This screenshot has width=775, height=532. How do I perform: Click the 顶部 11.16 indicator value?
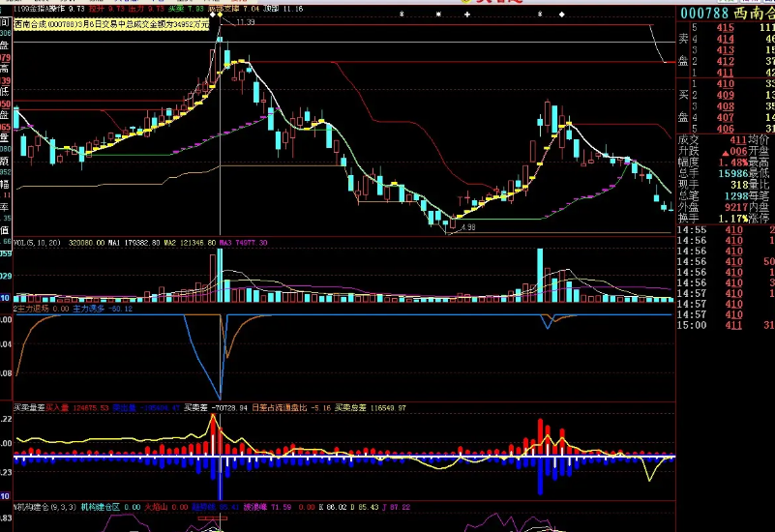point(283,9)
